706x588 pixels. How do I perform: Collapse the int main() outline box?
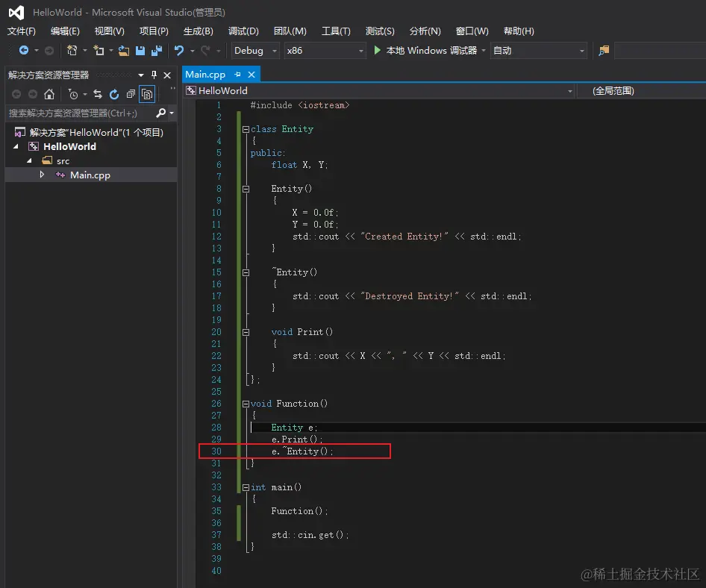[246, 487]
